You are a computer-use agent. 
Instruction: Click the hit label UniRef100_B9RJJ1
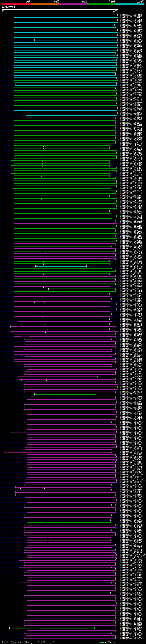pos(131,70)
